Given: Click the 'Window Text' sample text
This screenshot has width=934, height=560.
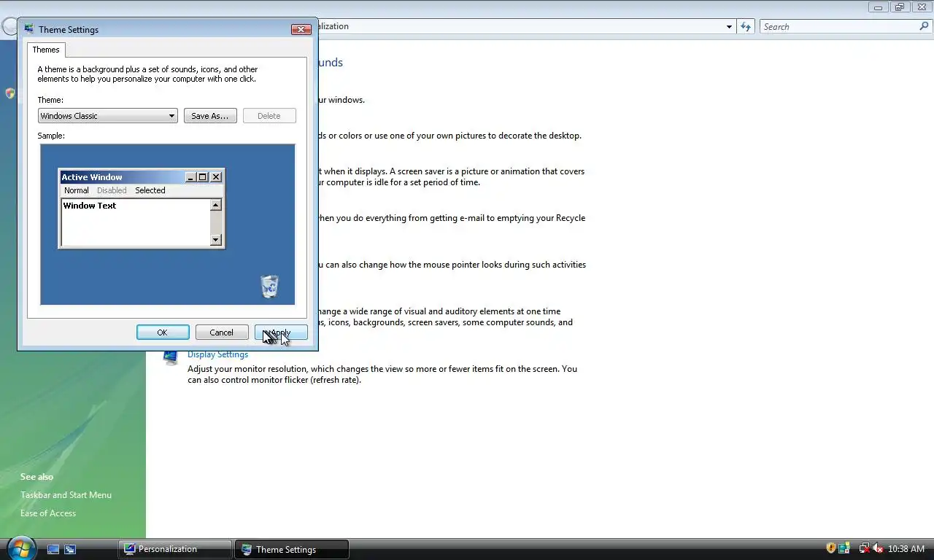Looking at the screenshot, I should (x=90, y=206).
